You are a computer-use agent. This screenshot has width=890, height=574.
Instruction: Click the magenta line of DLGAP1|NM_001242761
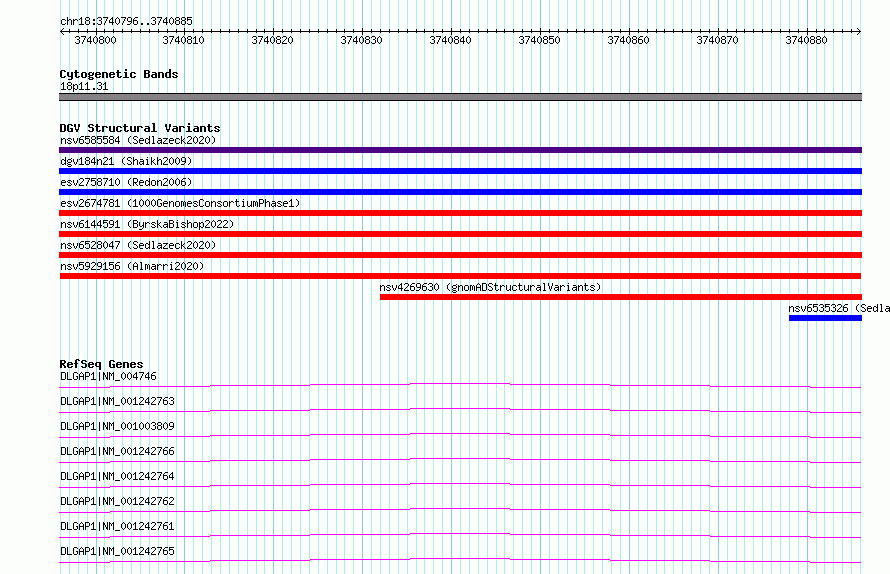pos(460,535)
